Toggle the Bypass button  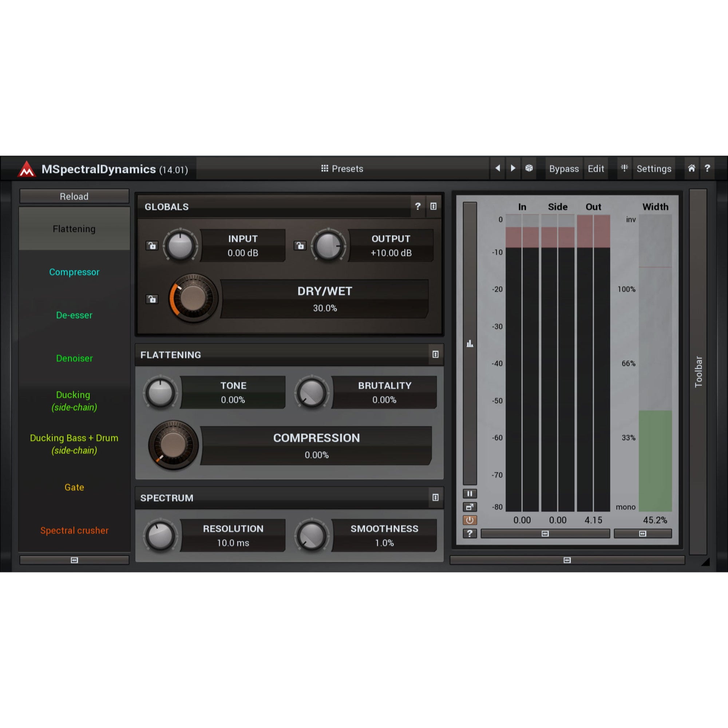point(564,169)
